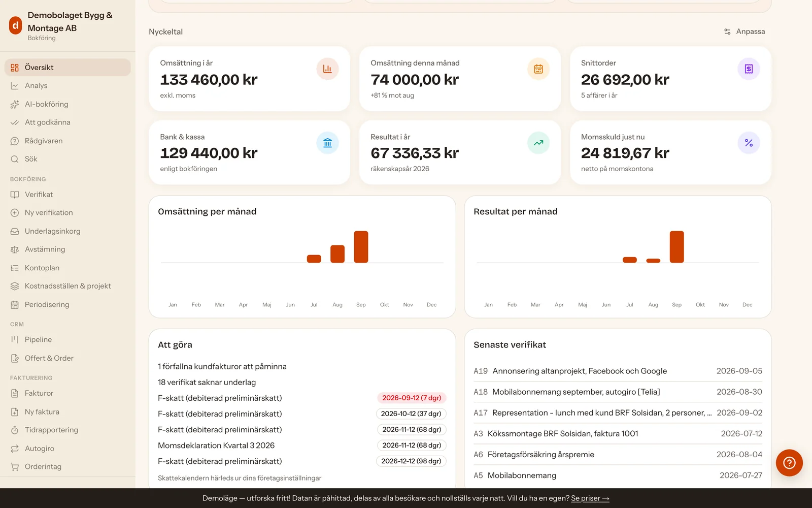The image size is (812, 508).
Task: Open Sök search in sidebar
Action: pyautogui.click(x=67, y=159)
